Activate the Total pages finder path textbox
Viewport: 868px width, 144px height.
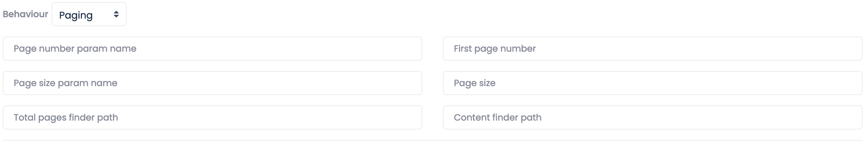tap(212, 117)
